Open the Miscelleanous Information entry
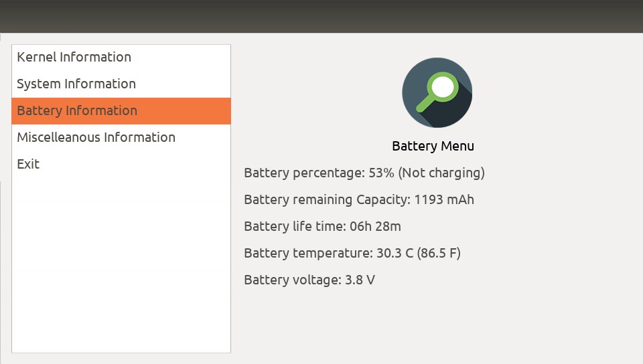The width and height of the screenshot is (643, 364). point(121,138)
